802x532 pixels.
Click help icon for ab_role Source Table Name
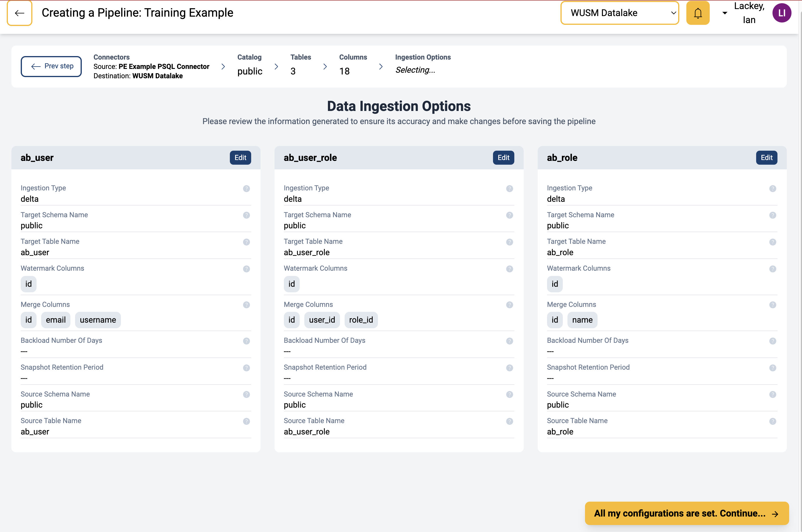773,421
